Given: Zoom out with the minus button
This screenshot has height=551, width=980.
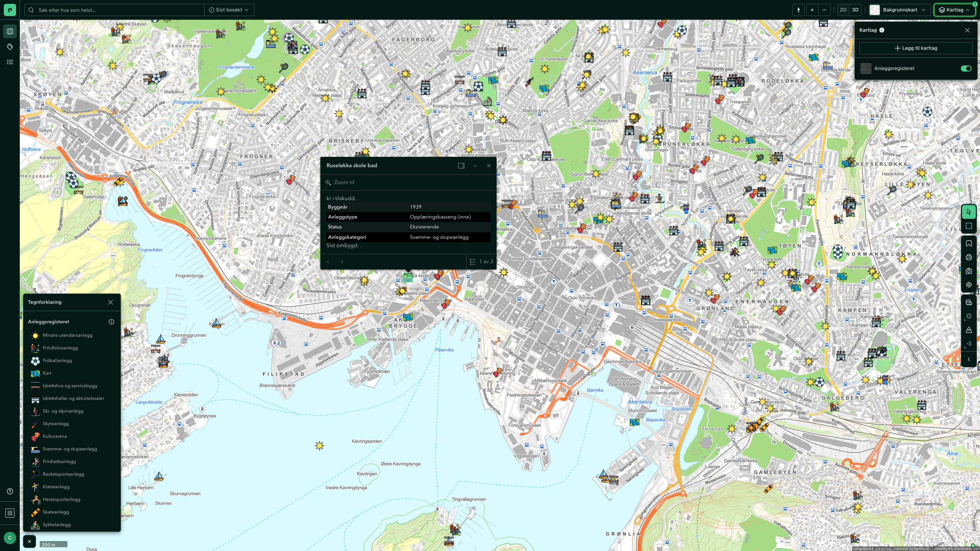Looking at the screenshot, I should (x=824, y=10).
